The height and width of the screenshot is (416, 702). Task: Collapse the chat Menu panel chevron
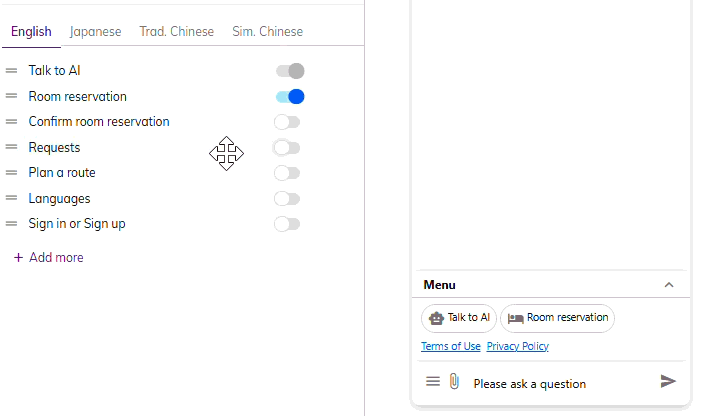[x=669, y=285]
